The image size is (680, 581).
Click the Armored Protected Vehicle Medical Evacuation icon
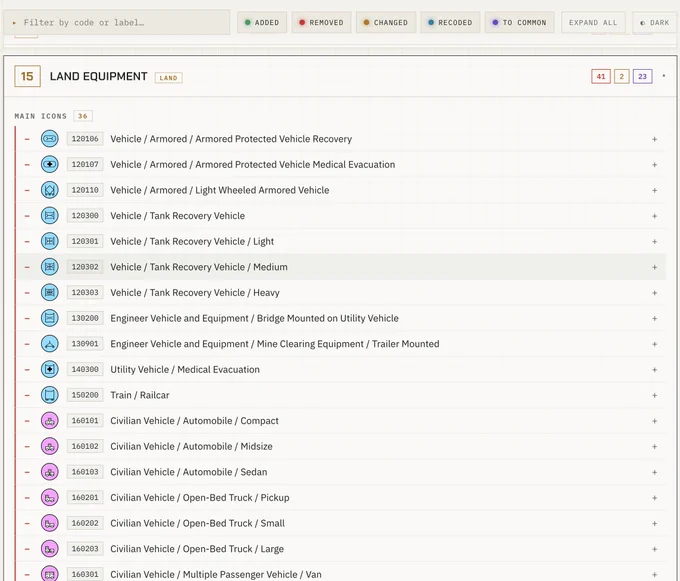click(49, 164)
